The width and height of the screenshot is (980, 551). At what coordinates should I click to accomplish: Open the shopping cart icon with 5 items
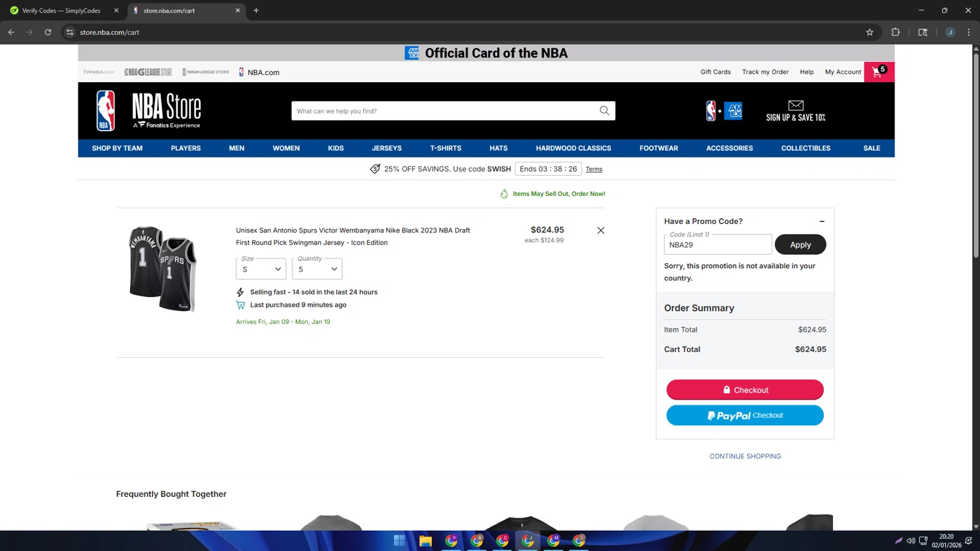pos(879,72)
